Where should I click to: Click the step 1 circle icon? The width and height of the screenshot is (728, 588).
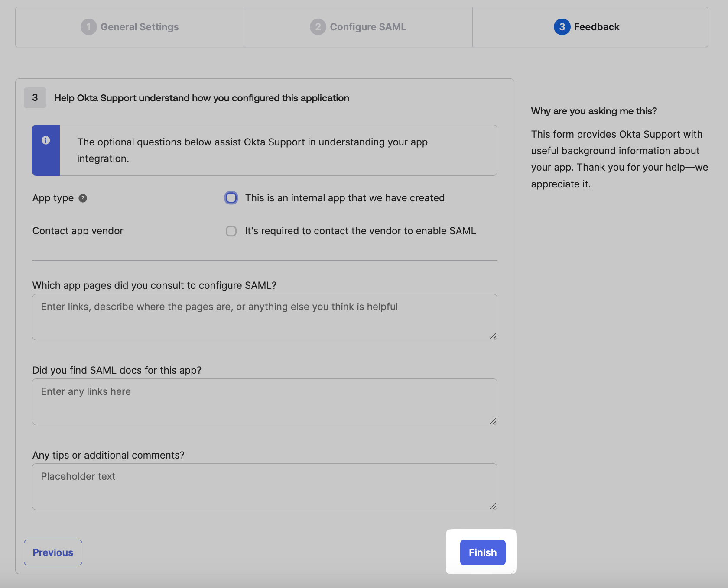point(88,26)
